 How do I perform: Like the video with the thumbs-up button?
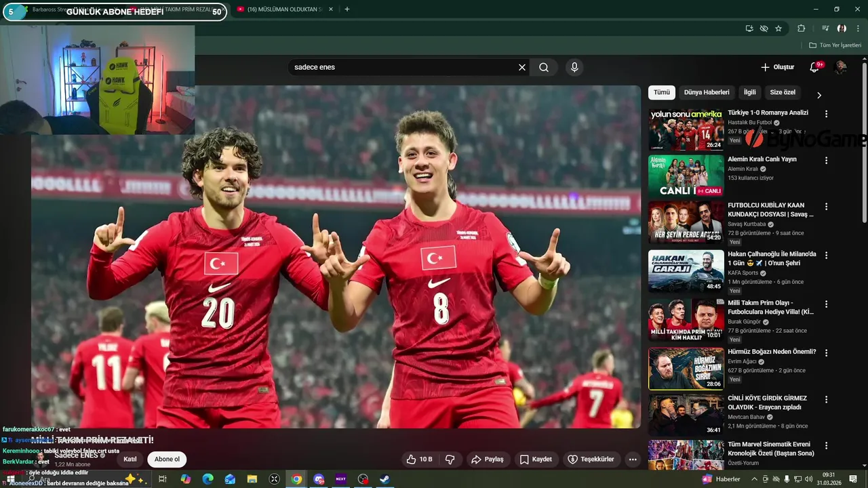[x=419, y=459]
